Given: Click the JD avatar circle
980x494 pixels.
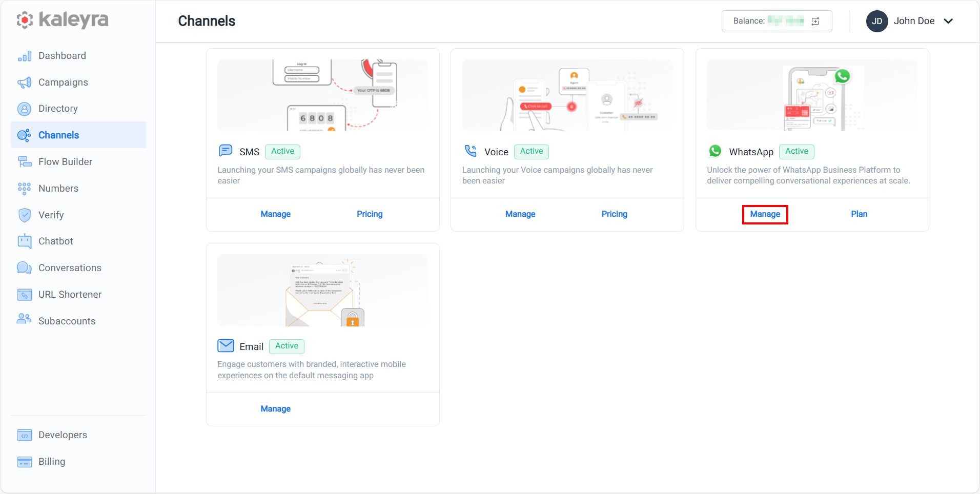Looking at the screenshot, I should tap(877, 21).
